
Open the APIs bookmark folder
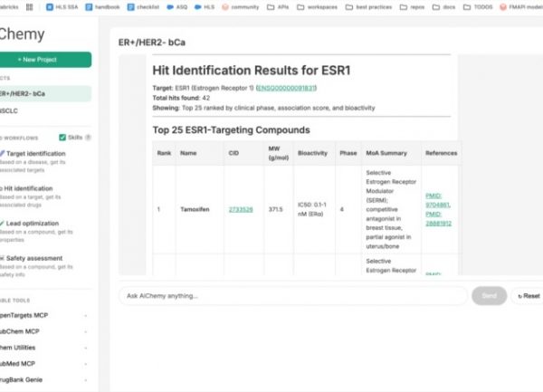coord(278,7)
